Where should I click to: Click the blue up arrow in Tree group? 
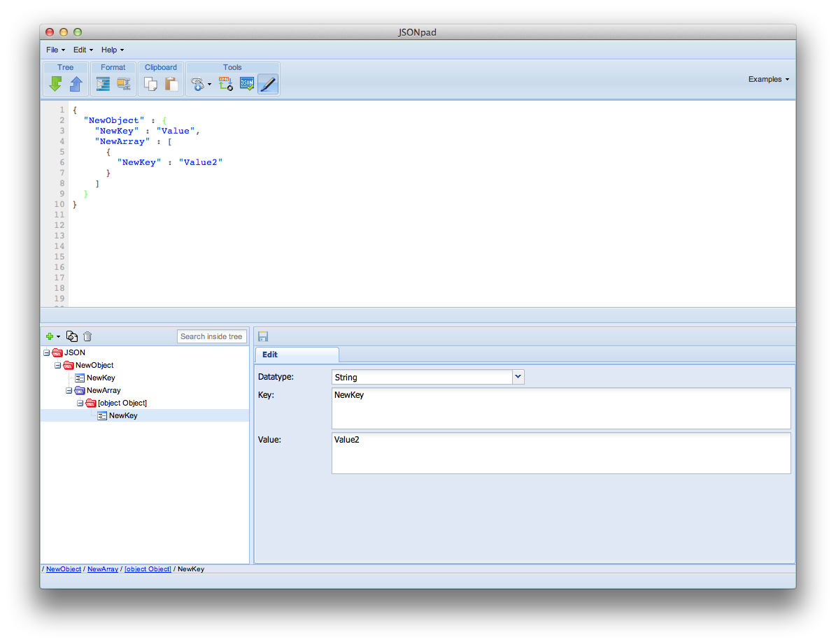(x=76, y=84)
